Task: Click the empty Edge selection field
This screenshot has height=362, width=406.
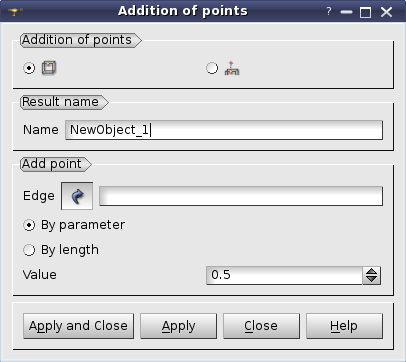Action: [x=241, y=196]
